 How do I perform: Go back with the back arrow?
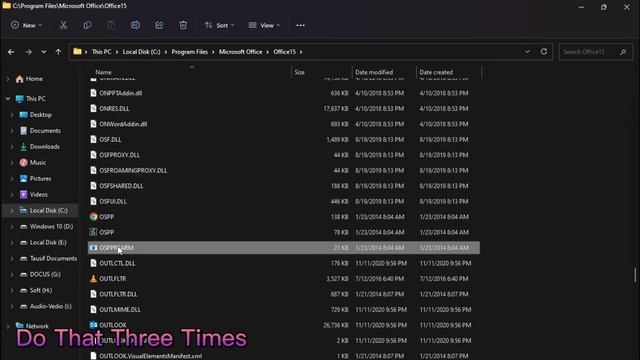click(x=11, y=52)
